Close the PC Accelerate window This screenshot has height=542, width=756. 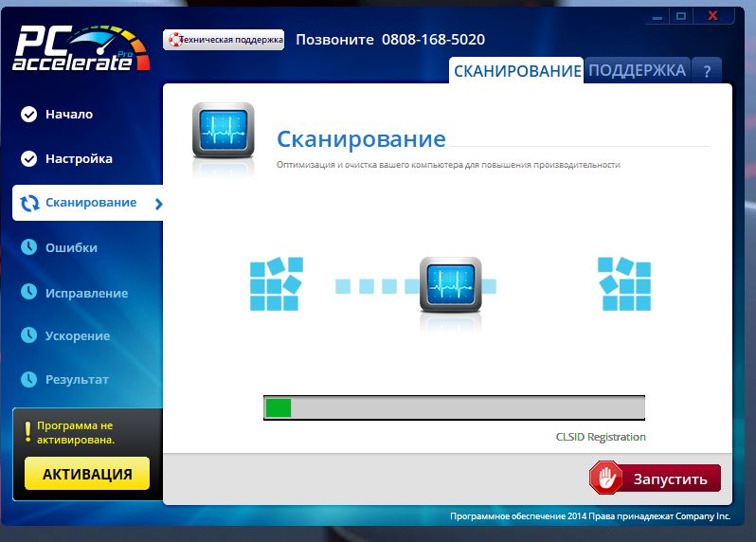(712, 16)
